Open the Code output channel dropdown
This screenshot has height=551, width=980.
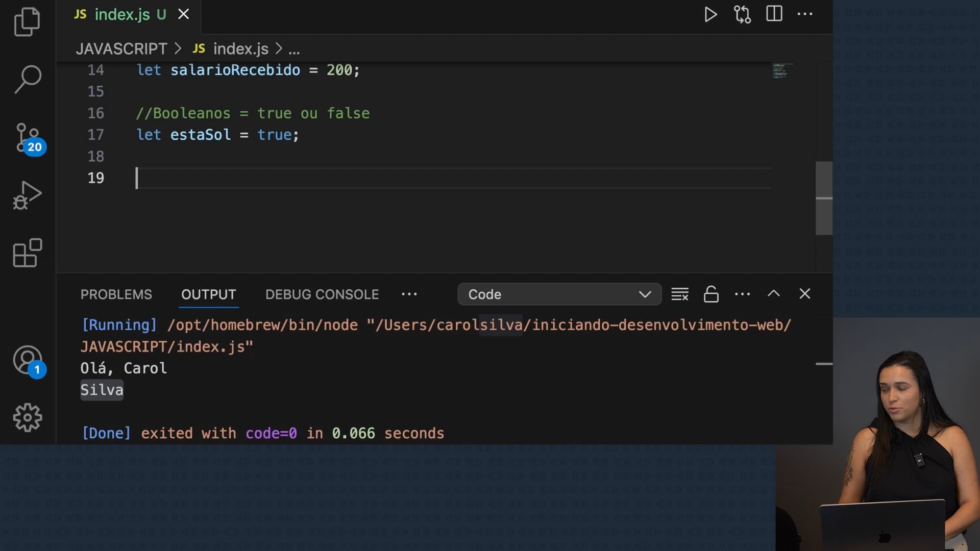(559, 294)
